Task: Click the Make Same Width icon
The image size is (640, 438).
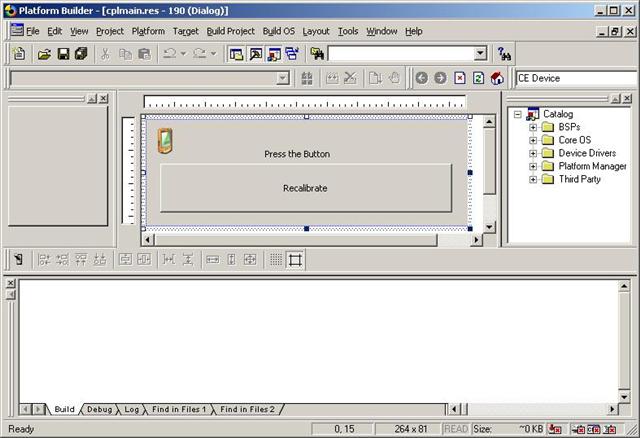Action: coord(212,259)
